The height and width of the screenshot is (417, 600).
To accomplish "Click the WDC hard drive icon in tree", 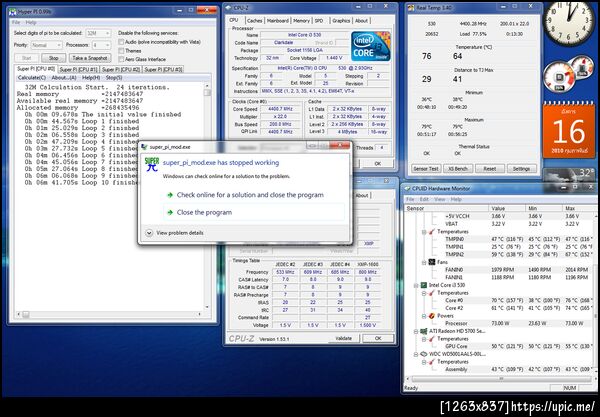I will pos(424,354).
